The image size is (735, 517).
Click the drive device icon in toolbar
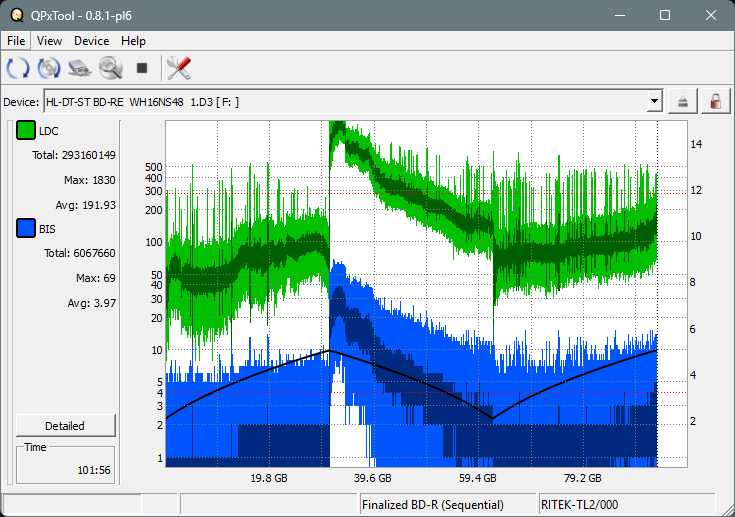[x=80, y=68]
